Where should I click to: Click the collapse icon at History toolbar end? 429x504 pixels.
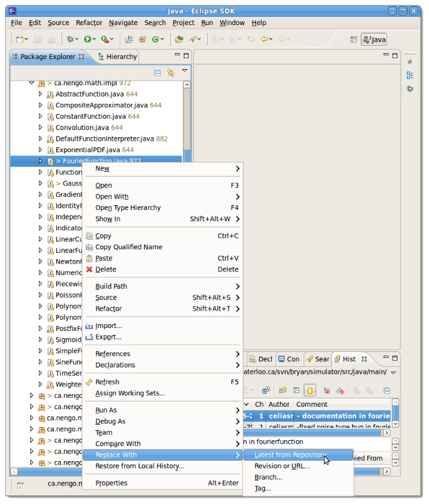387,391
